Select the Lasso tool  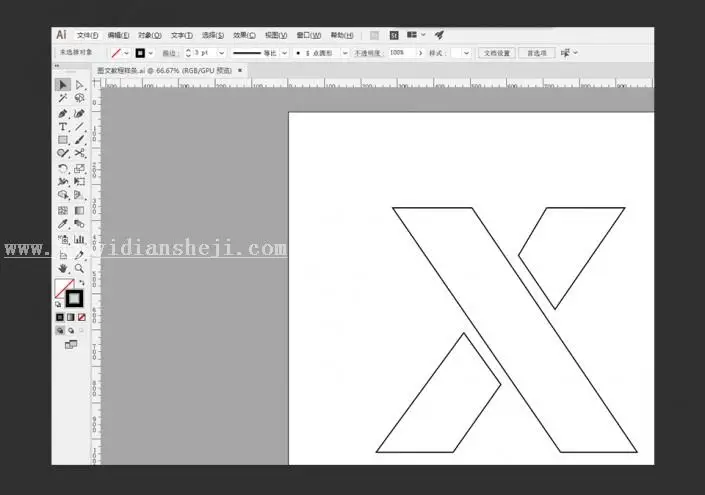pyautogui.click(x=80, y=98)
